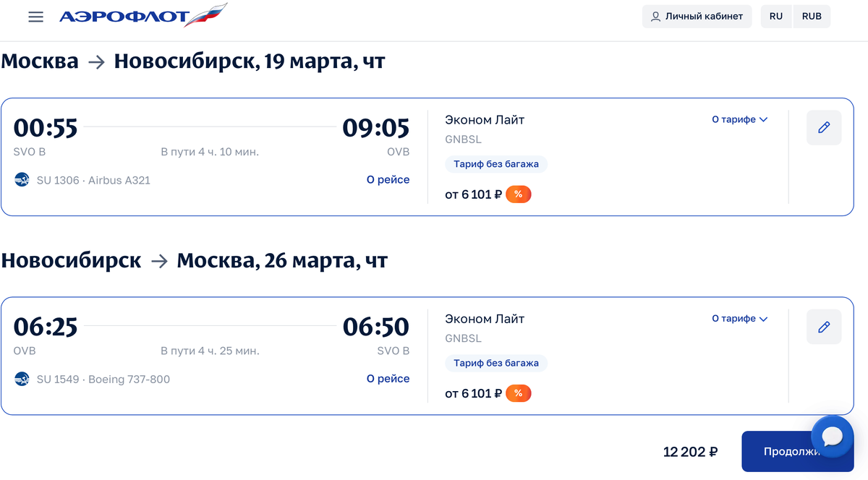Open the chat support bubble

[833, 437]
